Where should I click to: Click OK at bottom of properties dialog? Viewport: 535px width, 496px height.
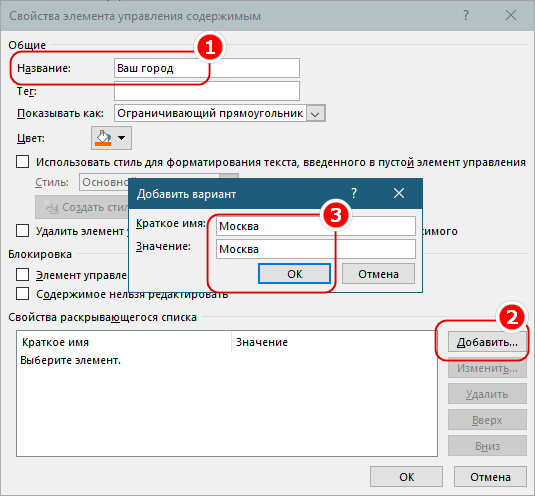pos(406,477)
